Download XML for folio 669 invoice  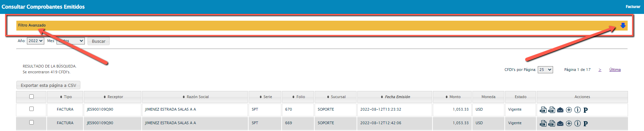[543, 123]
